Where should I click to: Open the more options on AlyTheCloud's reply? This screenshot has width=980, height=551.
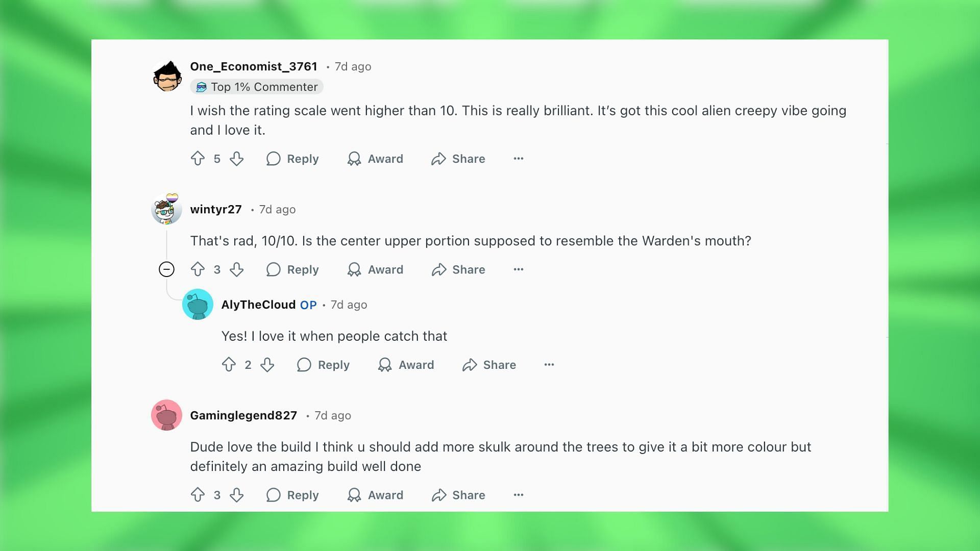point(548,364)
